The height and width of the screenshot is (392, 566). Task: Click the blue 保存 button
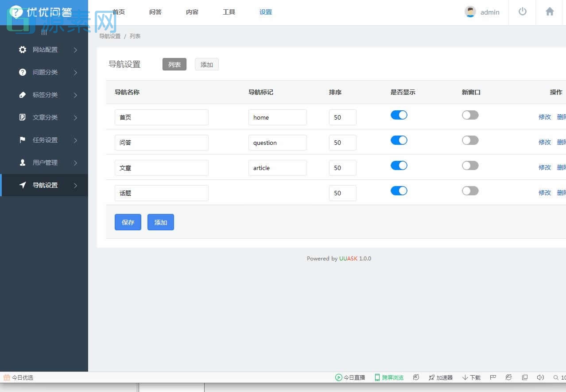(128, 222)
